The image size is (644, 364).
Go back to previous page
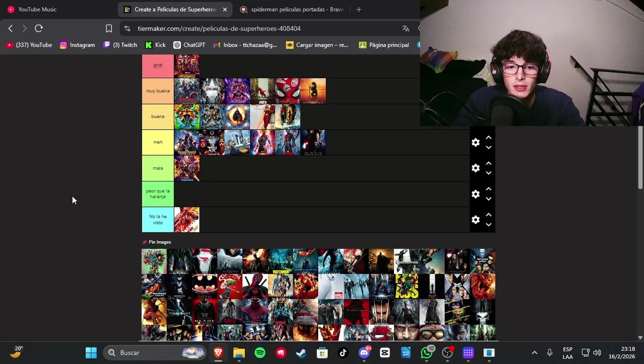[x=11, y=28]
